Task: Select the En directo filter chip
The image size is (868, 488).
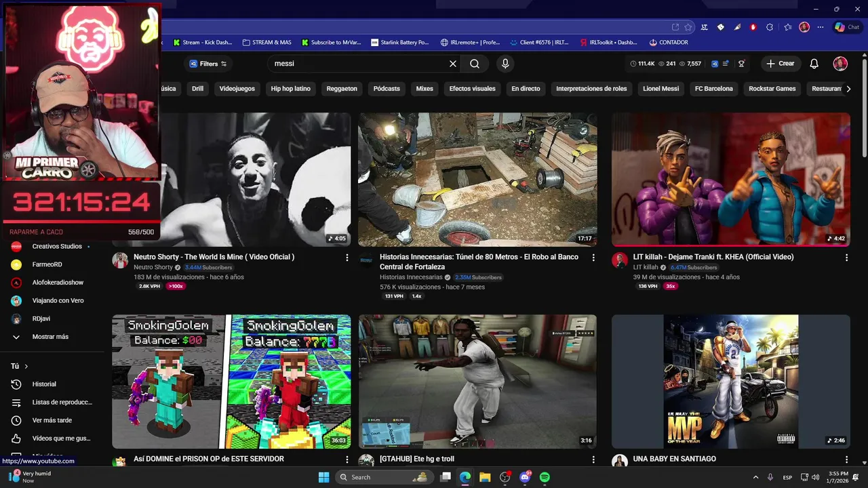Action: (x=526, y=89)
